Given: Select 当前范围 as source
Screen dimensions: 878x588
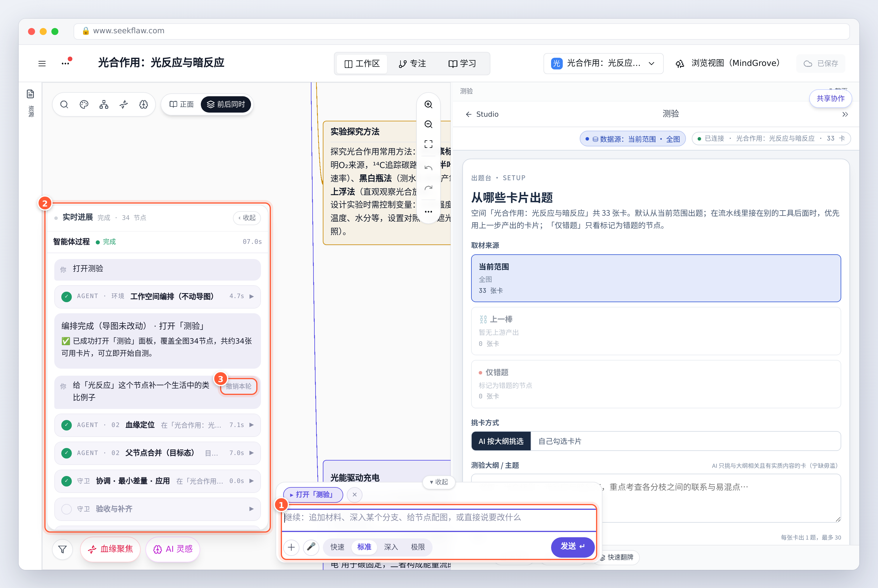Looking at the screenshot, I should 656,278.
